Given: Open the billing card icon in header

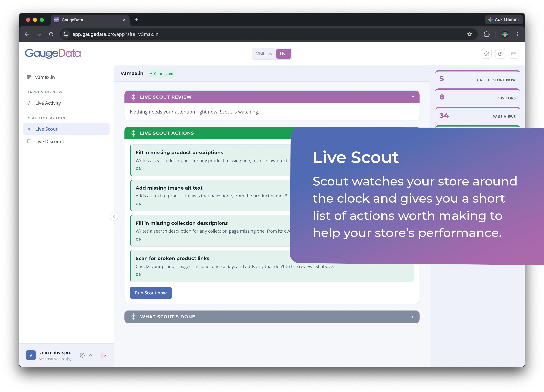Looking at the screenshot, I should (514, 54).
